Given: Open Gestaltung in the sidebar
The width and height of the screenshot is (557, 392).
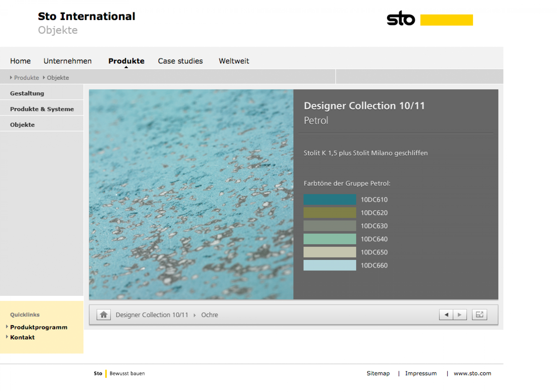Looking at the screenshot, I should [27, 93].
